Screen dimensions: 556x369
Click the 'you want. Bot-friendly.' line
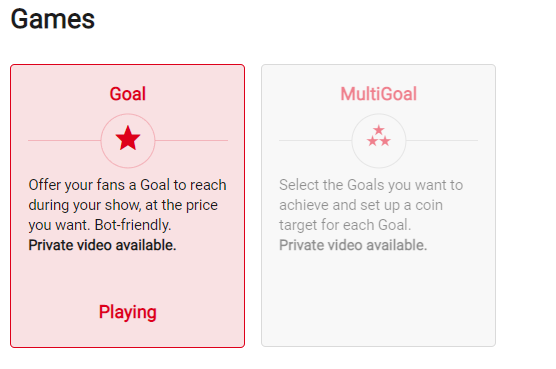point(100,225)
